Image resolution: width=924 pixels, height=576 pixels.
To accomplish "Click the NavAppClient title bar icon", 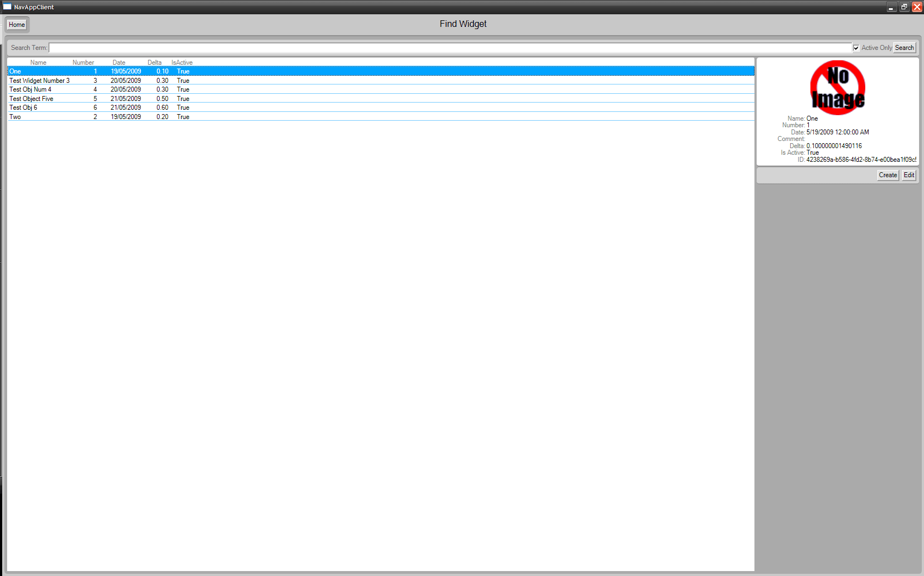I will 7,7.
